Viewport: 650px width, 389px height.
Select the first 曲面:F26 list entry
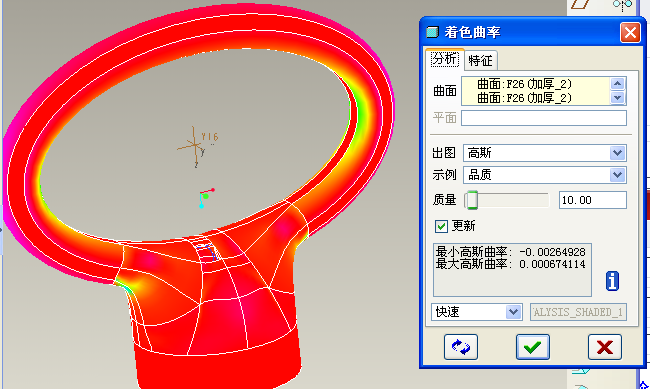coord(524,84)
